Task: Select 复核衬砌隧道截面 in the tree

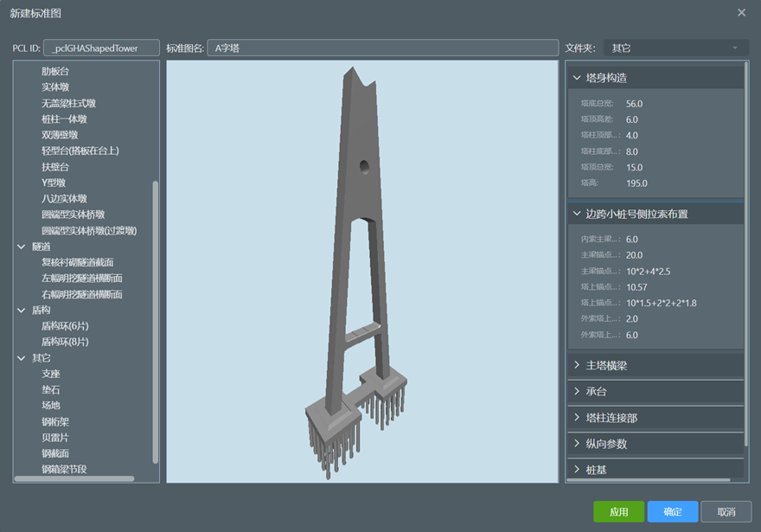Action: (x=77, y=263)
